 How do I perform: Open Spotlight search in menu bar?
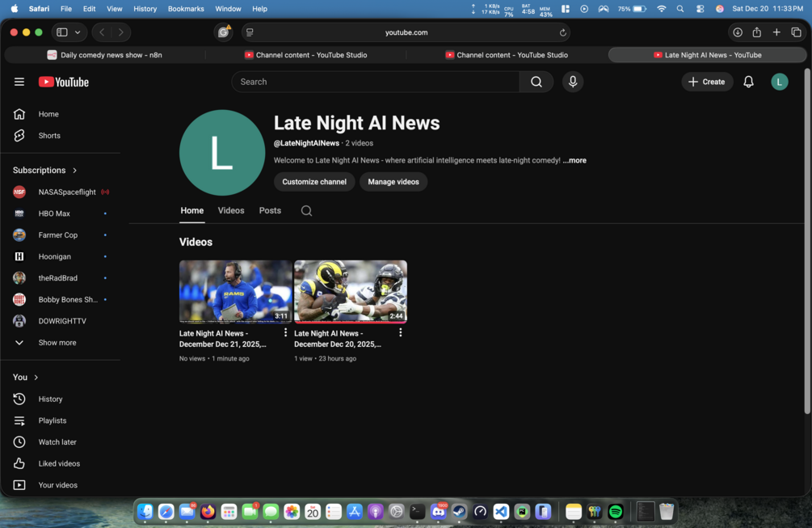point(680,9)
